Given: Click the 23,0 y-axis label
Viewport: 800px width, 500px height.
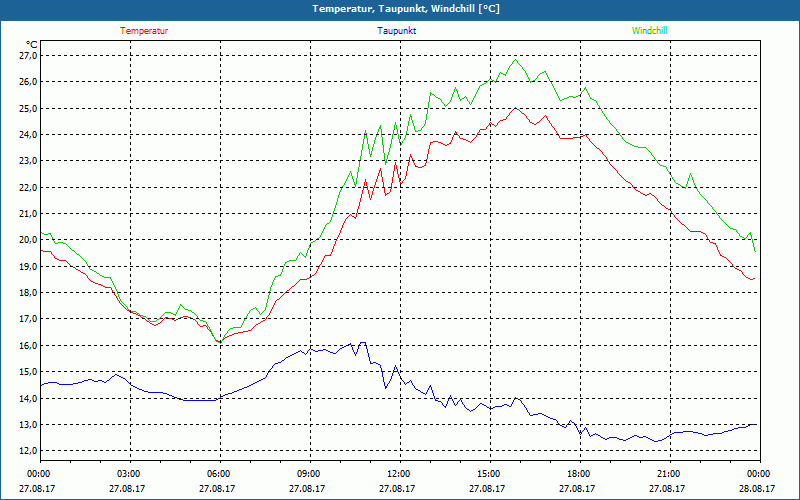Looking at the screenshot, I should coord(29,161).
